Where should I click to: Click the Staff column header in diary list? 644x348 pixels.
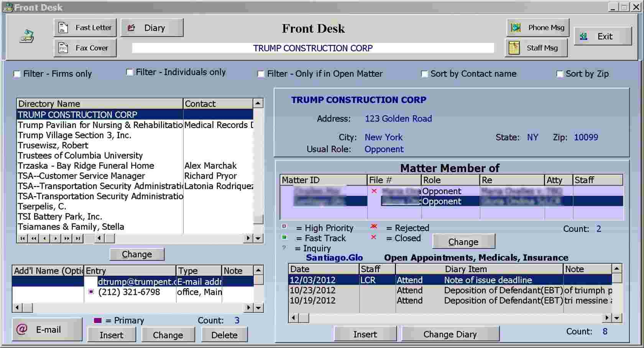377,269
